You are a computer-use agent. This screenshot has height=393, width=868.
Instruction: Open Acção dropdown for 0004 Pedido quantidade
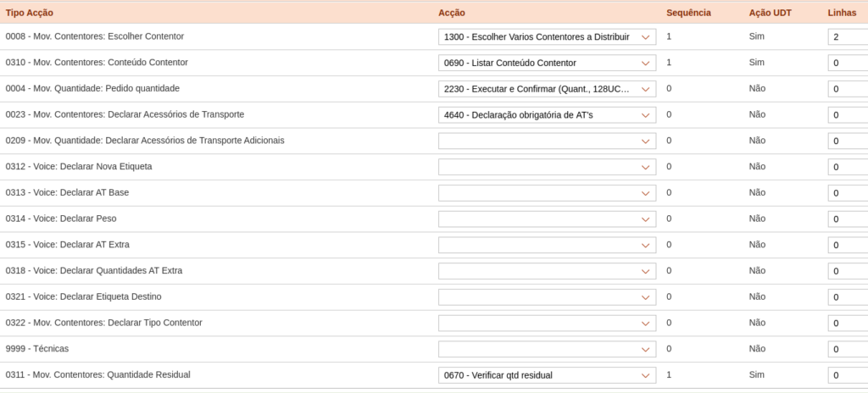[547, 89]
